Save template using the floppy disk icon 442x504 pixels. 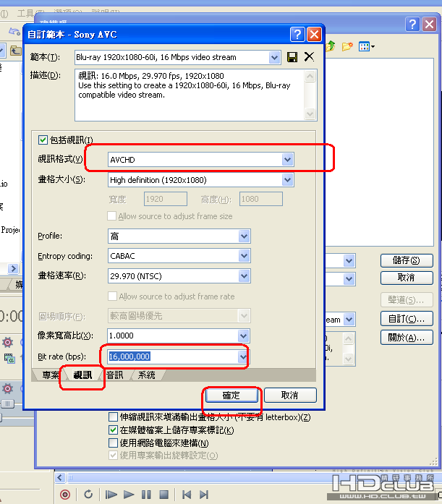click(292, 57)
